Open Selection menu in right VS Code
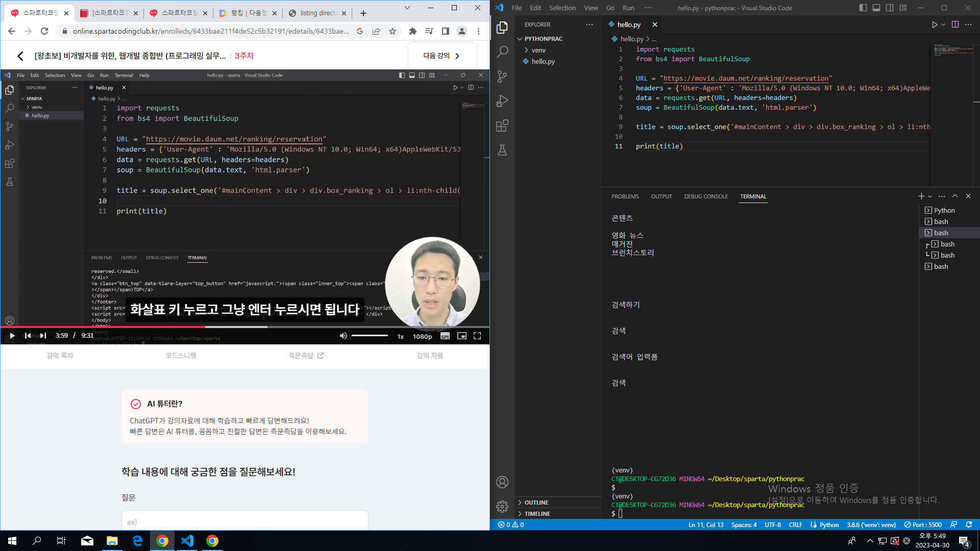This screenshot has height=551, width=980. pos(562,8)
